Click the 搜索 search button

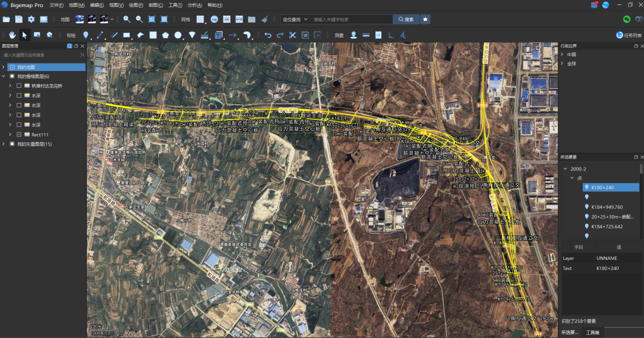(406, 19)
